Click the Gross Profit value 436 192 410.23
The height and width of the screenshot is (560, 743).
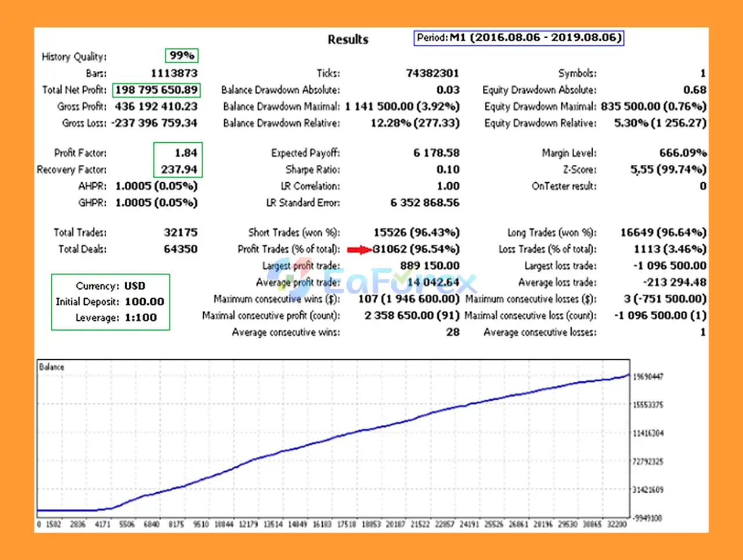(156, 107)
